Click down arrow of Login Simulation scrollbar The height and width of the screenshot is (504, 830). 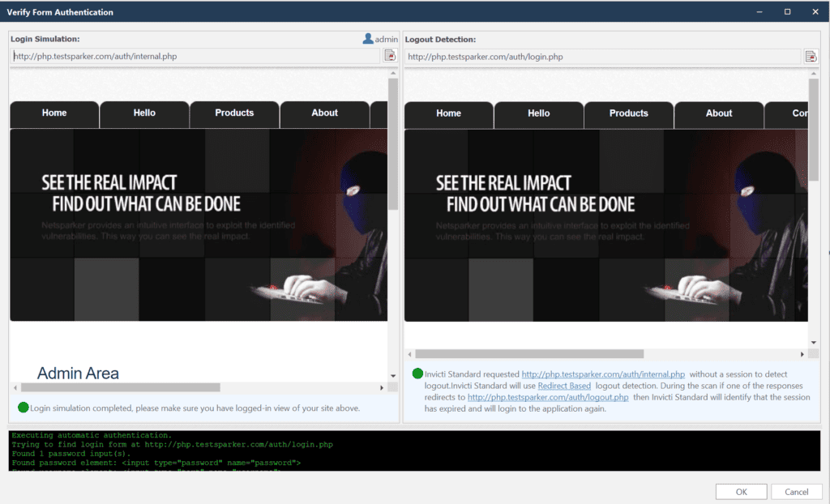(393, 376)
